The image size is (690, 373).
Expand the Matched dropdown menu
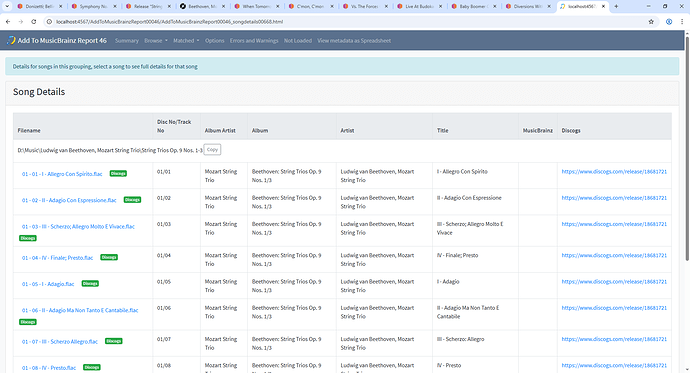click(186, 40)
